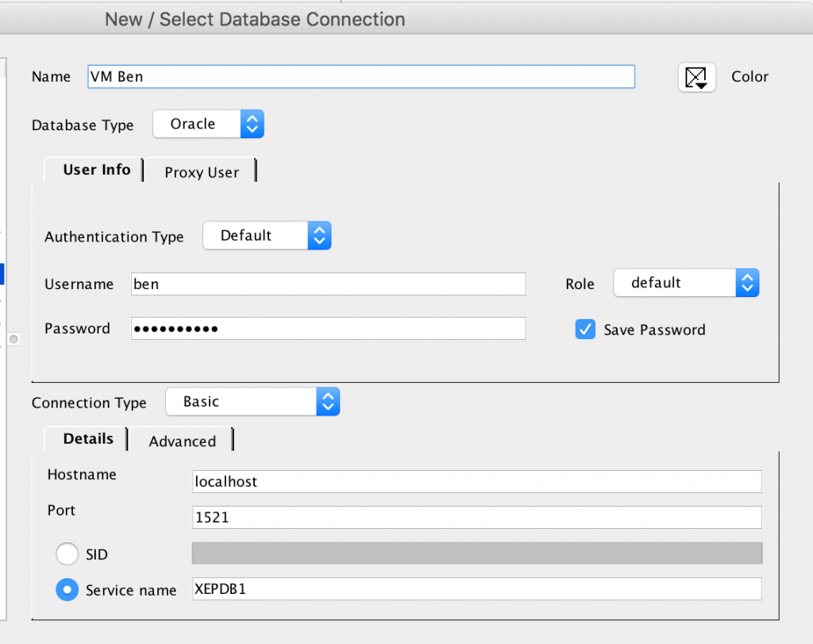813x644 pixels.
Task: Click the Port field showing 1521
Action: click(x=476, y=517)
